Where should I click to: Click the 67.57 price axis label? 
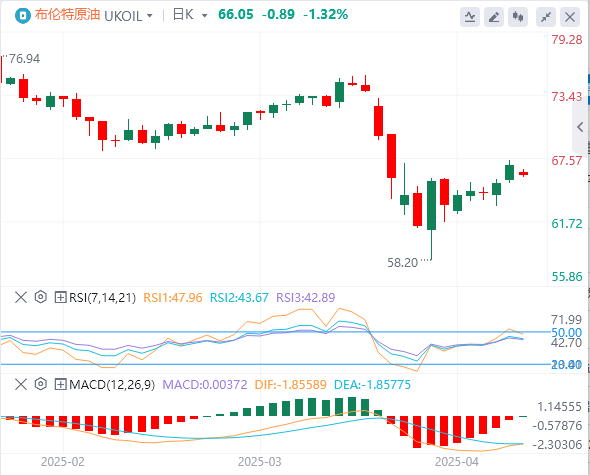click(x=567, y=161)
